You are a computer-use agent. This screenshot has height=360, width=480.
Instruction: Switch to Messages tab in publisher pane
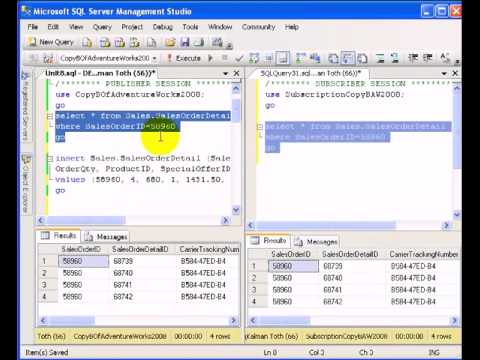[x=106, y=237]
